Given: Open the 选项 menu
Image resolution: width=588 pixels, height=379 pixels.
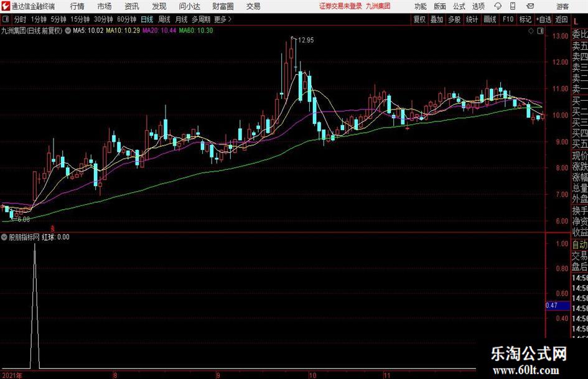Looking at the screenshot, I should tap(478, 6).
